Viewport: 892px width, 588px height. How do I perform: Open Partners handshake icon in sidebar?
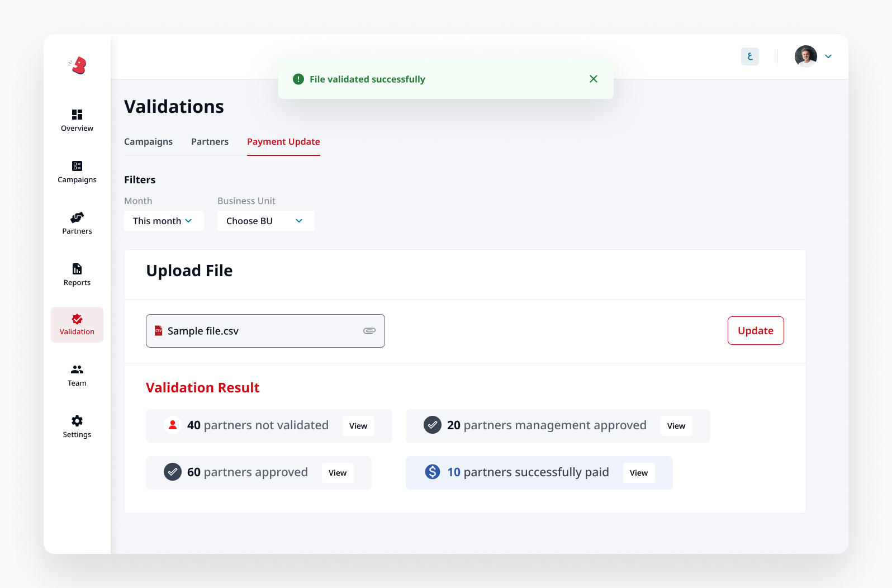tap(77, 217)
